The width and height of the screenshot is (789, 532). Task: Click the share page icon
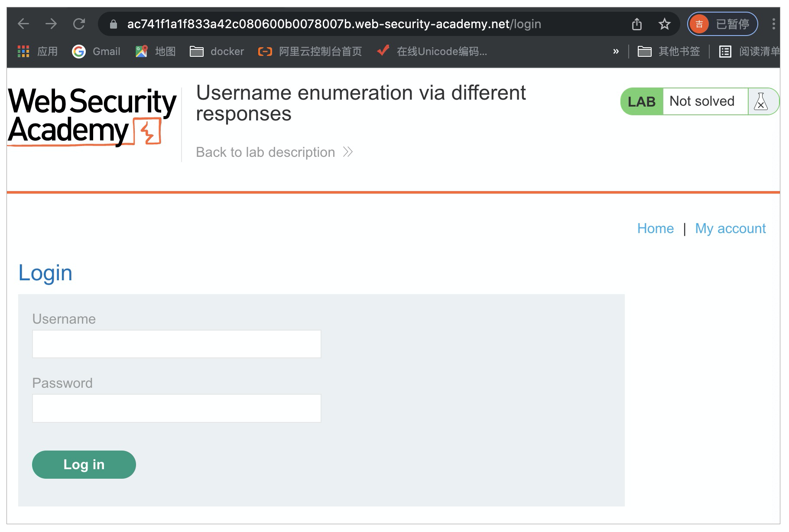(x=636, y=24)
